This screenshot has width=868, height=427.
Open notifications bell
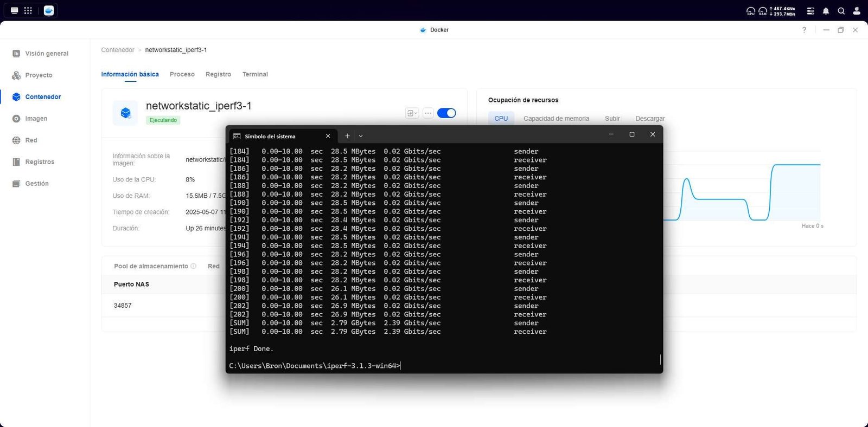click(826, 11)
